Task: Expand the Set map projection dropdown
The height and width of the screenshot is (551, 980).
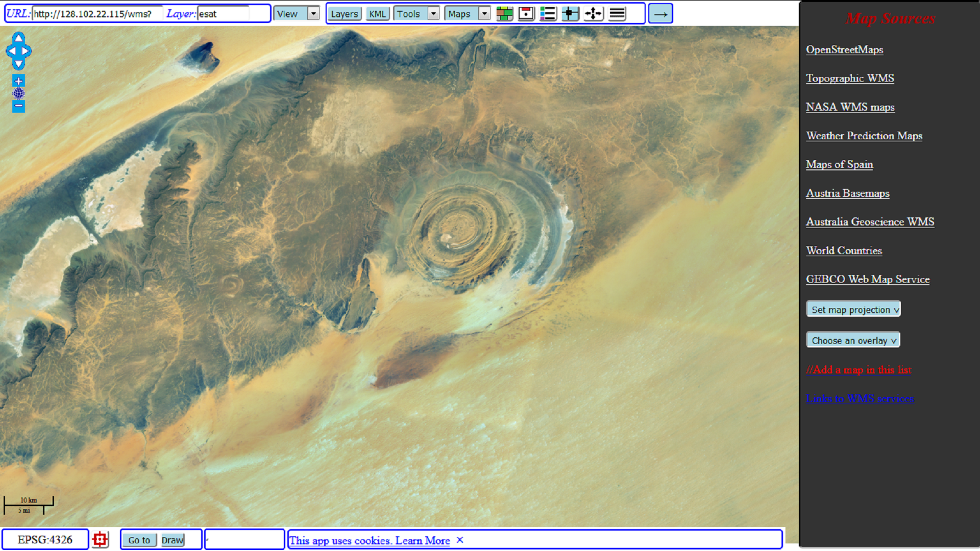Action: (853, 309)
